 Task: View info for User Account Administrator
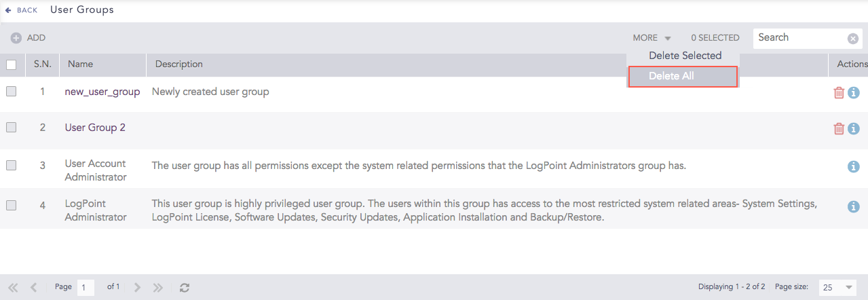pyautogui.click(x=854, y=166)
